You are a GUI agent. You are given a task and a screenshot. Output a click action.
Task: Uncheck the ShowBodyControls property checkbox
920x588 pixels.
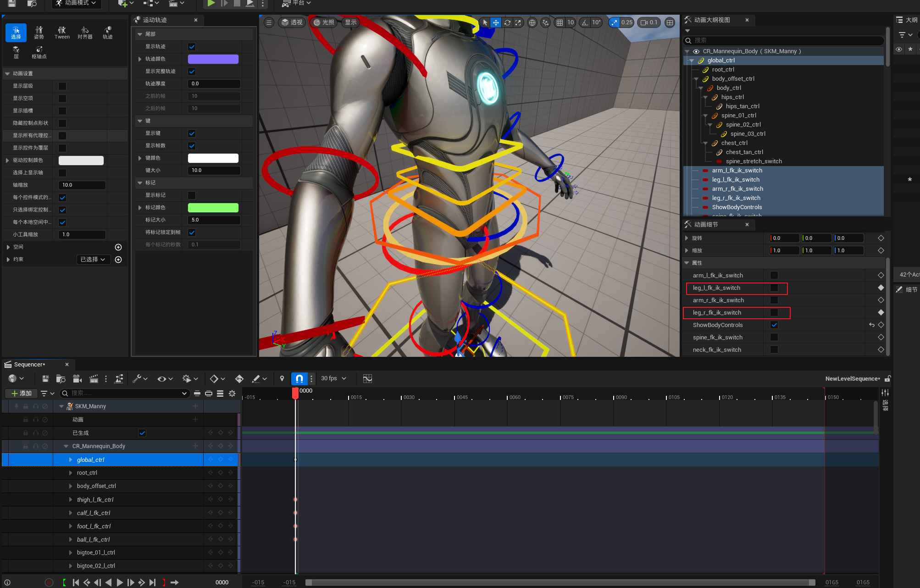click(x=774, y=325)
